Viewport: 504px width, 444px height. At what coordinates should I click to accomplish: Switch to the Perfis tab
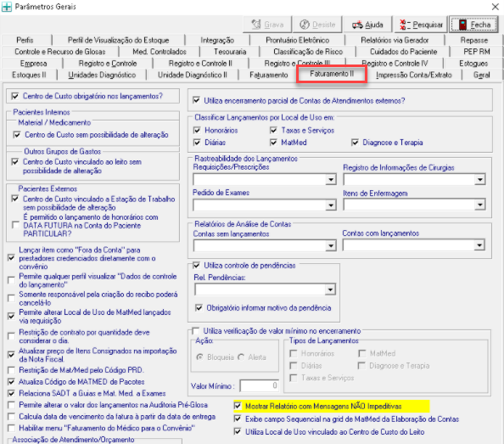click(x=25, y=40)
